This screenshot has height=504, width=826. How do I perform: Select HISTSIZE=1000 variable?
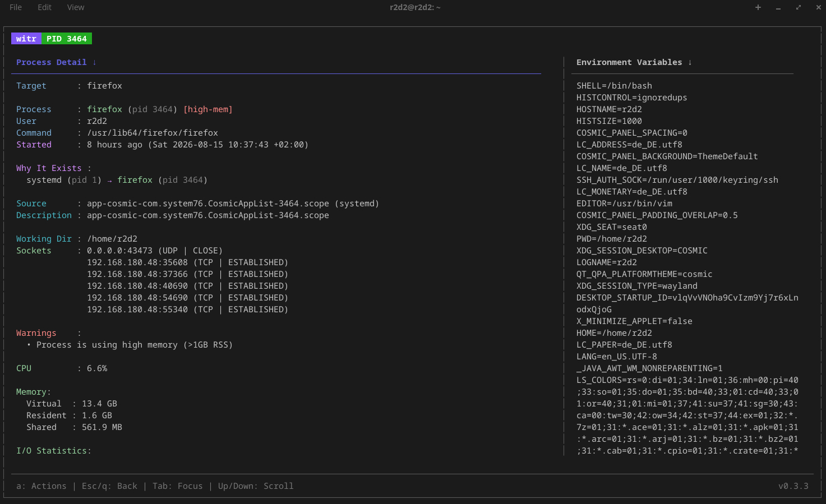609,121
